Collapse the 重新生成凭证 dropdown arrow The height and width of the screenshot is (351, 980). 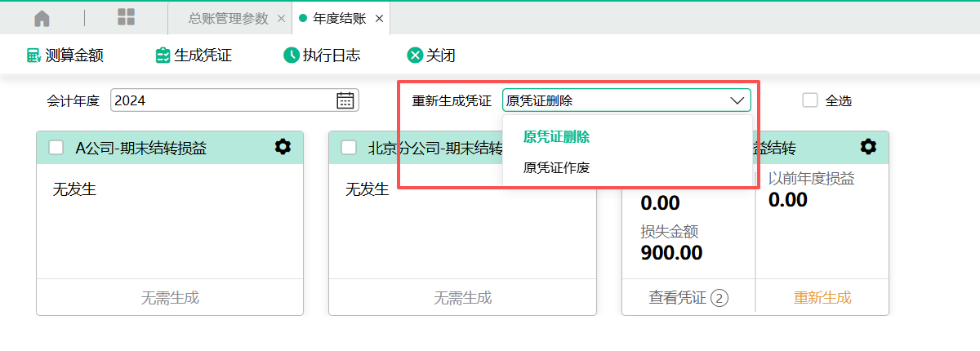737,100
